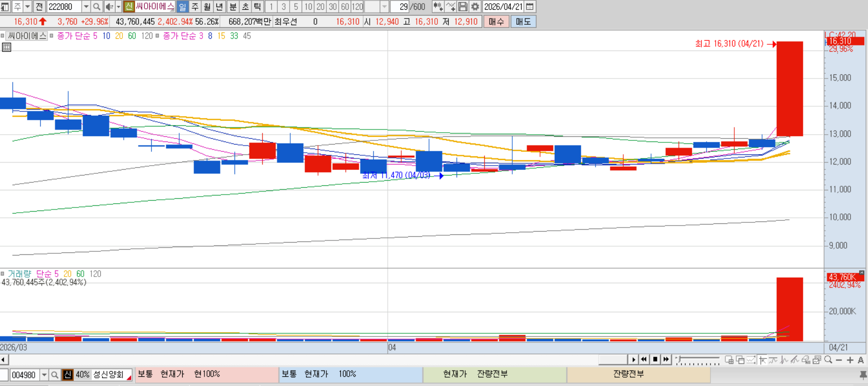Open the calendar picker beside 2026/04/21
Image resolution: width=868 pixels, height=386 pixels.
[530, 7]
